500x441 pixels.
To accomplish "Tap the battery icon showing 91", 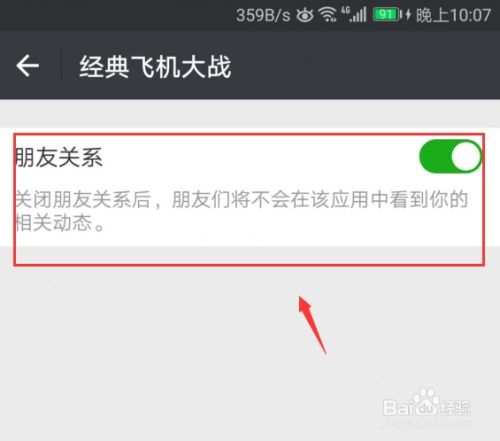I will pyautogui.click(x=387, y=15).
